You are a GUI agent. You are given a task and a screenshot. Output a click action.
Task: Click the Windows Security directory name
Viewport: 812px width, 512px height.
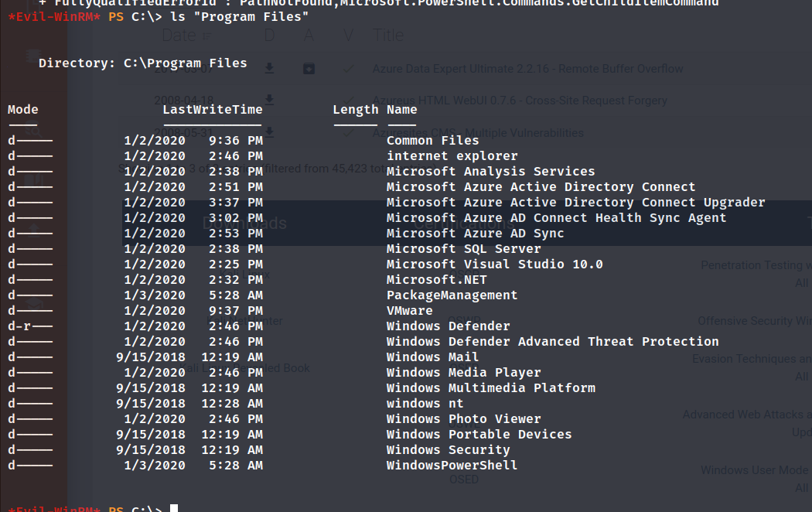(x=448, y=450)
